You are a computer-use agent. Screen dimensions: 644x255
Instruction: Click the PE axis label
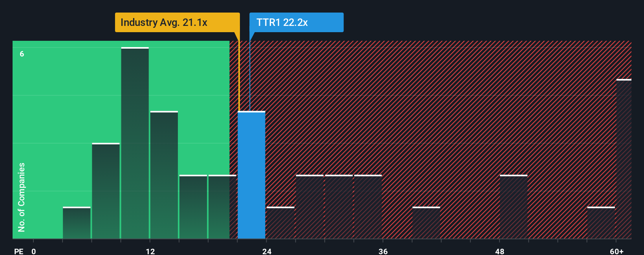18,251
